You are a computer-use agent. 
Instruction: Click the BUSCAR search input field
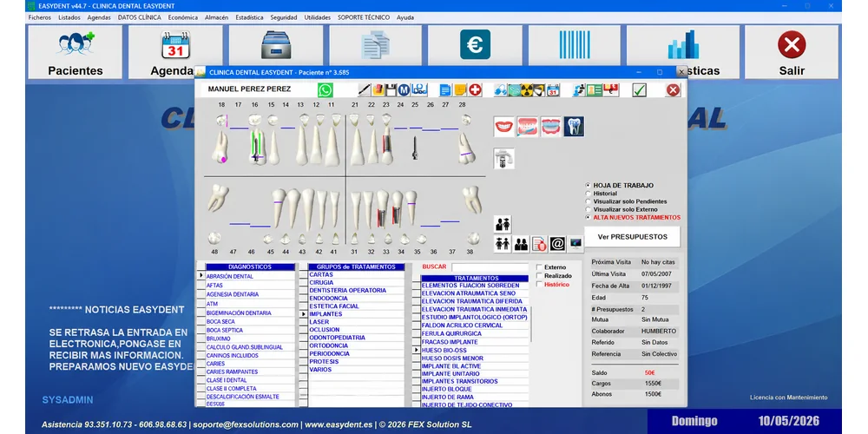(490, 266)
